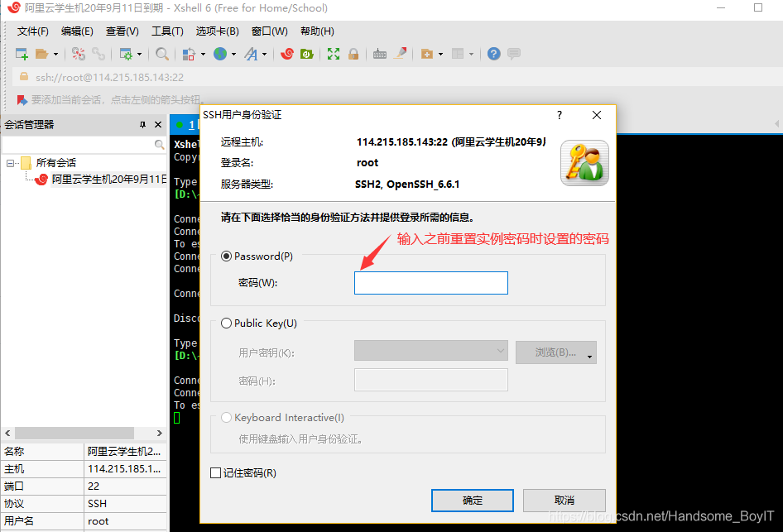Click the 114.215.185.1... host value cell

125,469
